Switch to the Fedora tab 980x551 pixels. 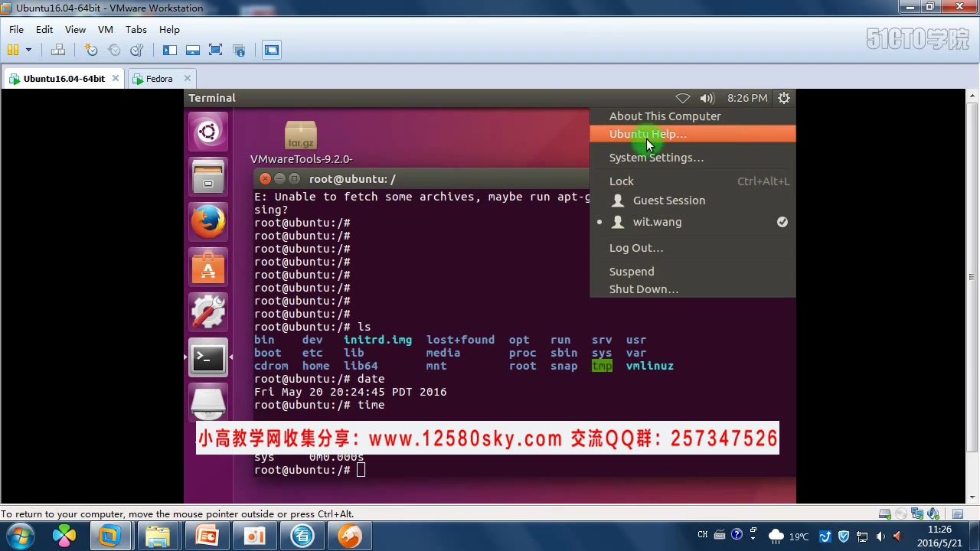tap(159, 78)
